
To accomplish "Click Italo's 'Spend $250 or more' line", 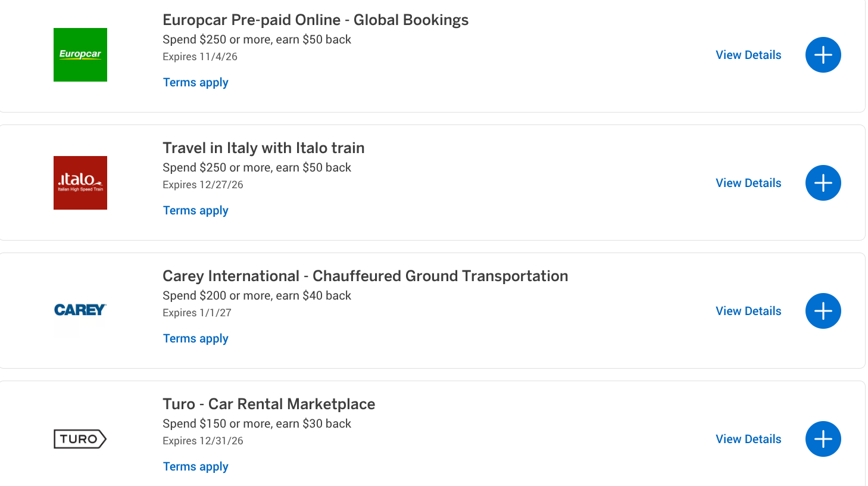I will point(257,168).
